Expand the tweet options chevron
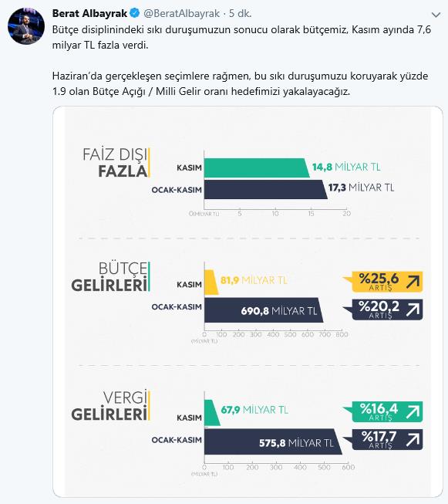 pyautogui.click(x=436, y=15)
